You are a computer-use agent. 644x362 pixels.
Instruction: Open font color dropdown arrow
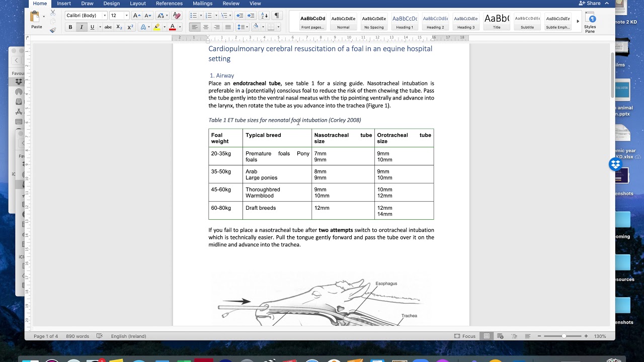pos(180,27)
